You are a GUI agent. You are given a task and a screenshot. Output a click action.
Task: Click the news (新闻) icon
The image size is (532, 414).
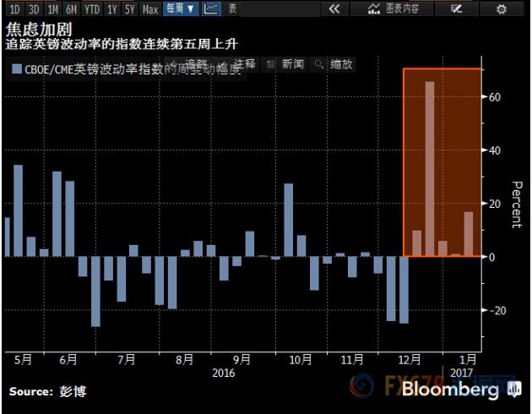pos(270,64)
